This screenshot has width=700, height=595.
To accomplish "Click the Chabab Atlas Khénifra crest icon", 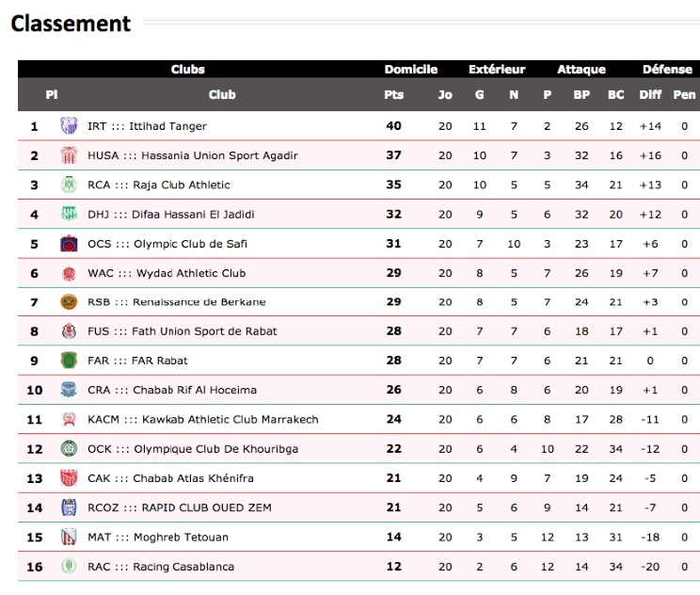I will (x=69, y=477).
